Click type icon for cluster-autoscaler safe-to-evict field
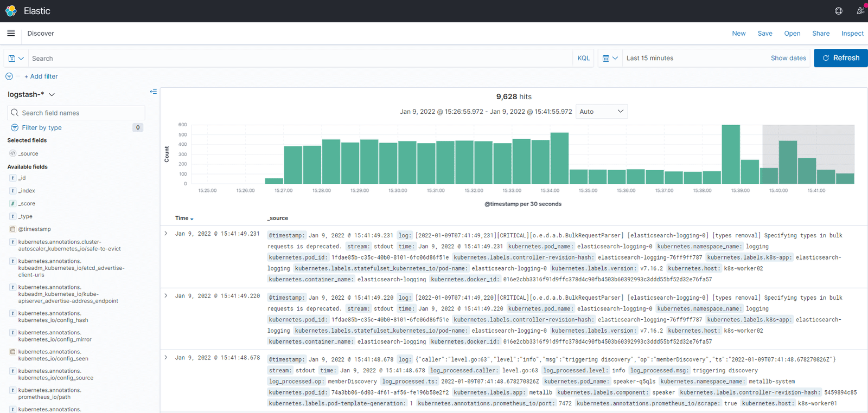The image size is (868, 413). coord(12,242)
